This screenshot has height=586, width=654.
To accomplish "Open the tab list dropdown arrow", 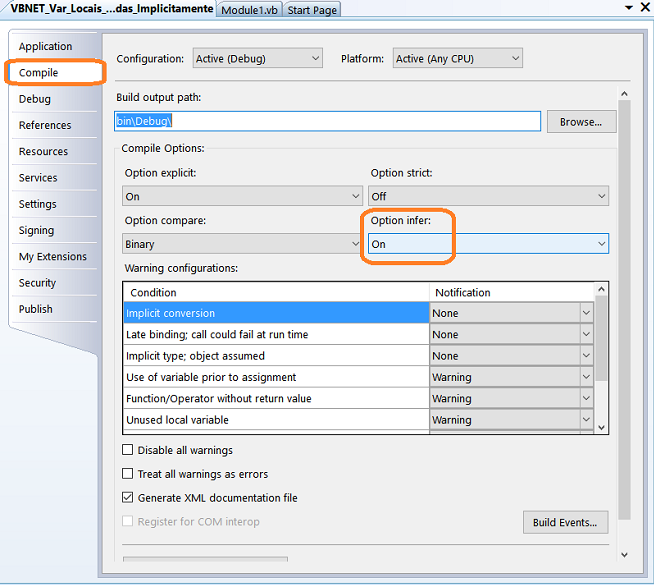I will (x=629, y=8).
